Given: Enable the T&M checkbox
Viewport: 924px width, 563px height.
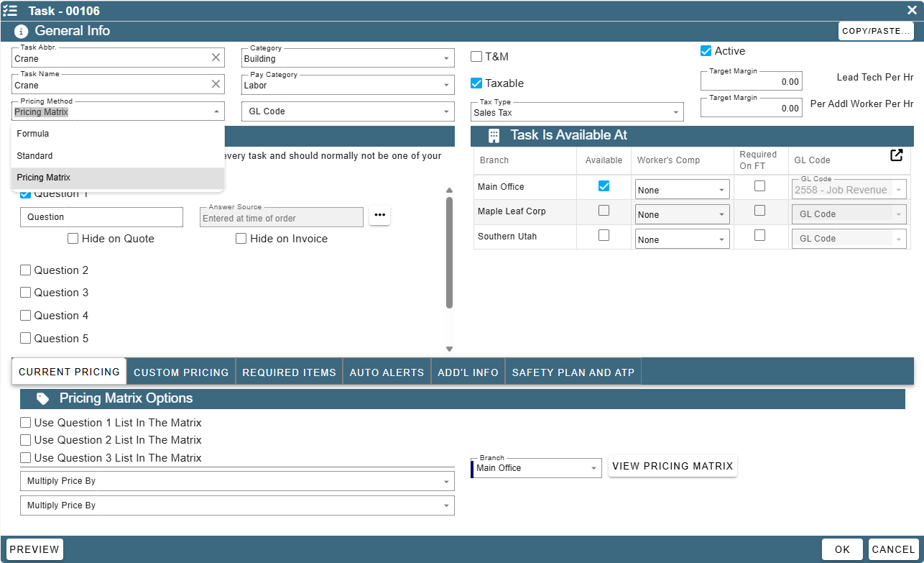Looking at the screenshot, I should pyautogui.click(x=476, y=57).
